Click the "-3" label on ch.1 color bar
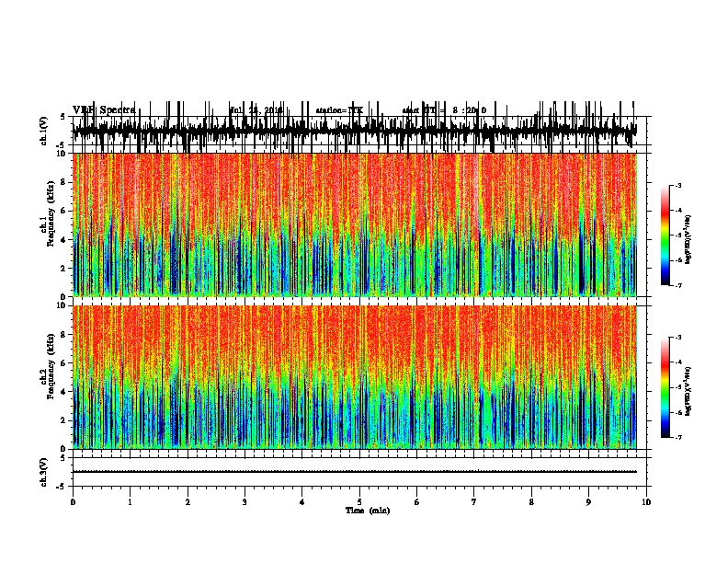Screen dimensions: 728x563 677,186
